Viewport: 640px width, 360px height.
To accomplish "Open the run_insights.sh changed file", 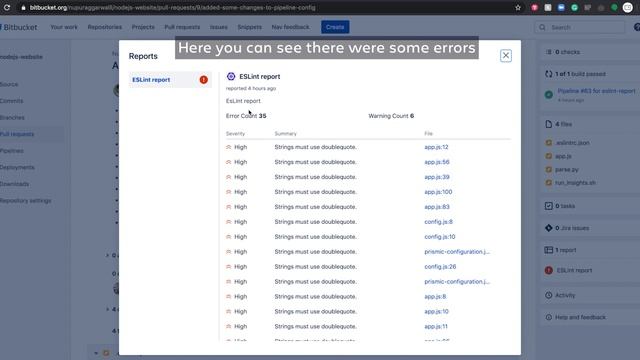I will [x=575, y=183].
